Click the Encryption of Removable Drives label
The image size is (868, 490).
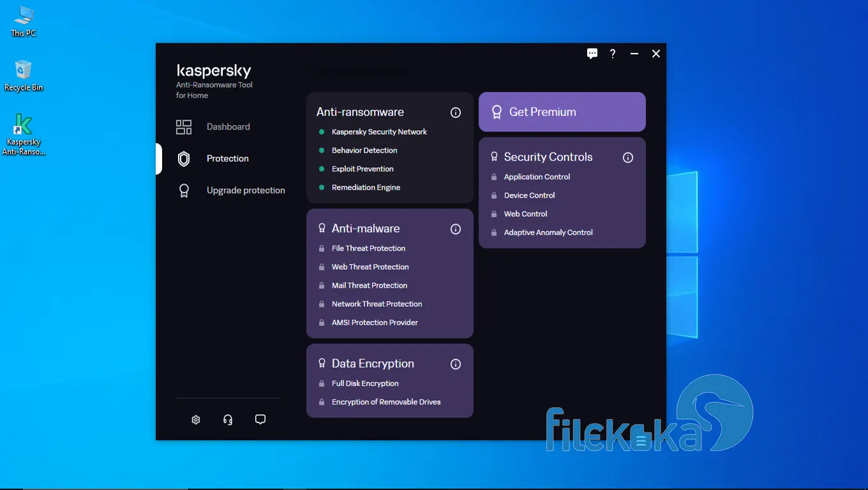pyautogui.click(x=386, y=403)
